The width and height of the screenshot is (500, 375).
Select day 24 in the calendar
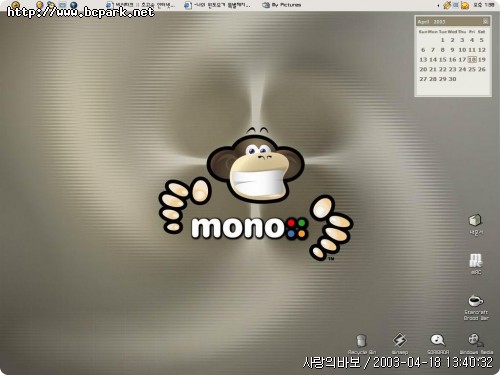pyautogui.click(x=462, y=69)
